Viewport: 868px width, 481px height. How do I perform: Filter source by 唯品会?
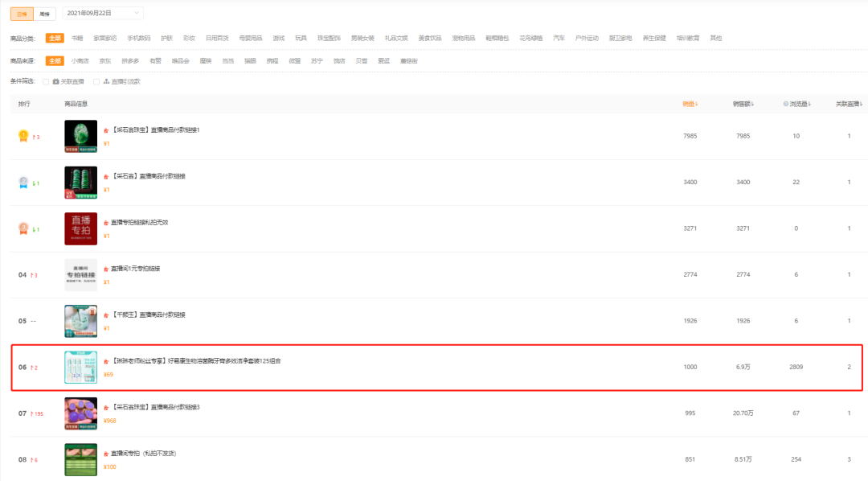[181, 61]
